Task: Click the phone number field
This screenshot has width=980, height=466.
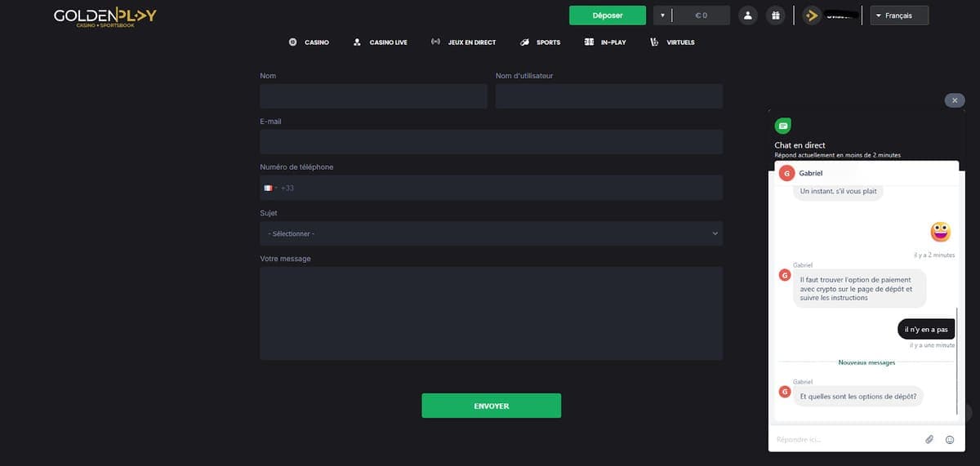Action: pos(491,188)
